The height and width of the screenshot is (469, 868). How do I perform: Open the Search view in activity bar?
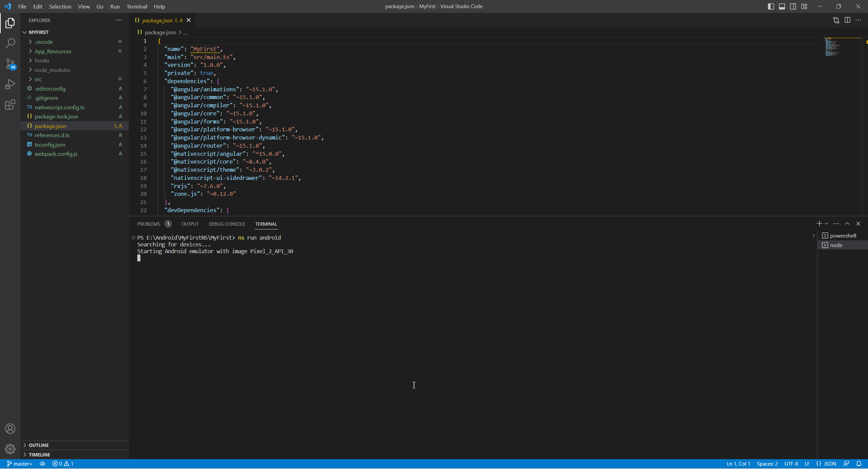tap(10, 43)
